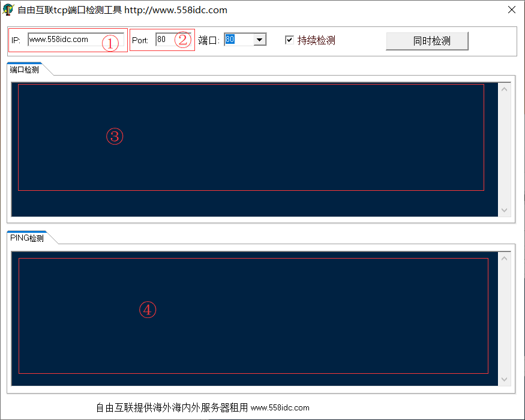Click the 自由互联提供海外海内外服务器租用 footer text
525x420 pixels.
pyautogui.click(x=172, y=407)
